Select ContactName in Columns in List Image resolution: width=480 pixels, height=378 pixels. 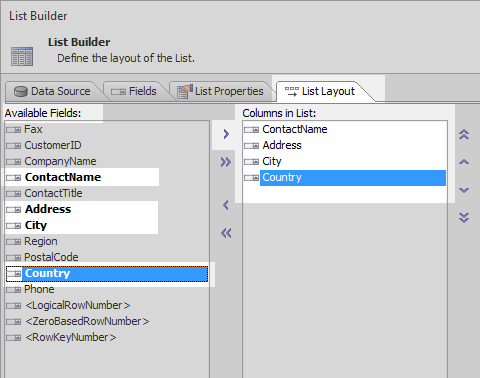click(295, 129)
